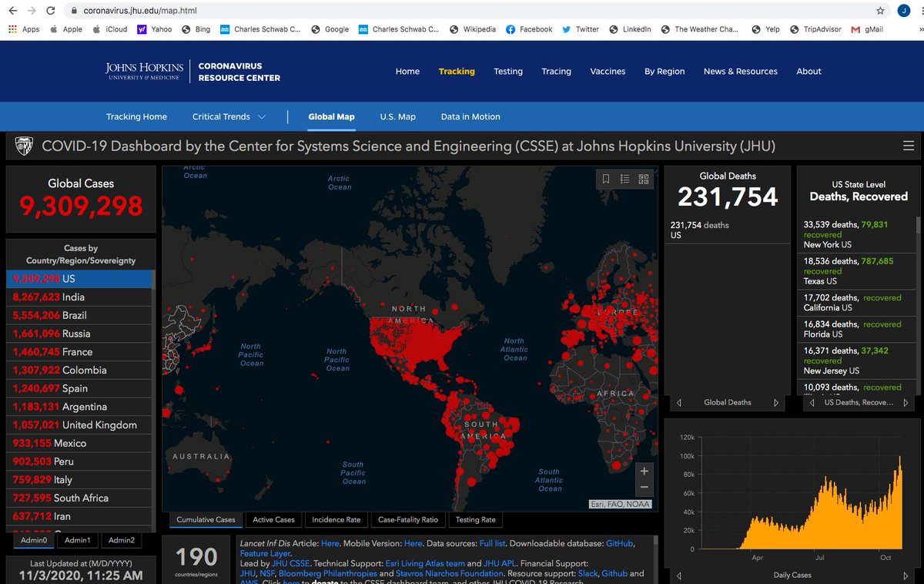Show the map legend list icon
Image resolution: width=924 pixels, height=584 pixels.
[624, 179]
